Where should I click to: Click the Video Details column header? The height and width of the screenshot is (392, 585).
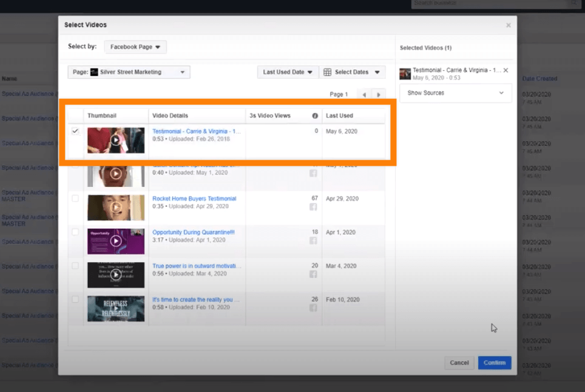point(170,116)
